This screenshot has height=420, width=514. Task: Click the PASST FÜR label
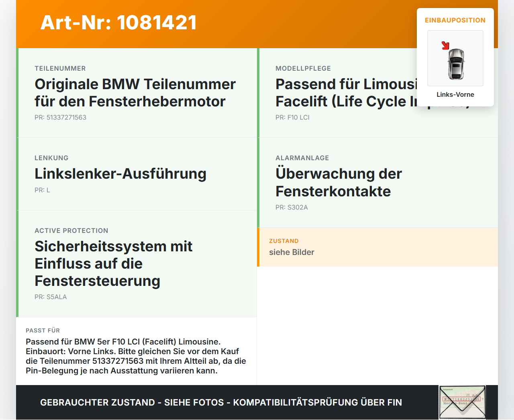point(43,330)
